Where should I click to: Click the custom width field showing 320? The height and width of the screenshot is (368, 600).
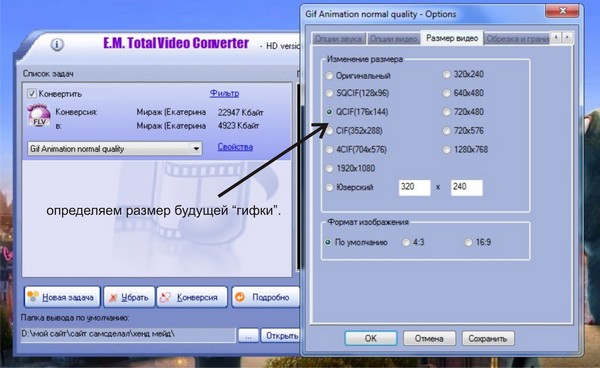pos(414,187)
